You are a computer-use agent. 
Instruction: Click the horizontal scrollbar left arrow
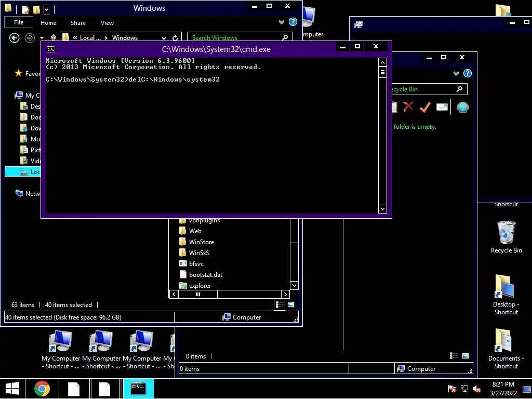(x=174, y=294)
